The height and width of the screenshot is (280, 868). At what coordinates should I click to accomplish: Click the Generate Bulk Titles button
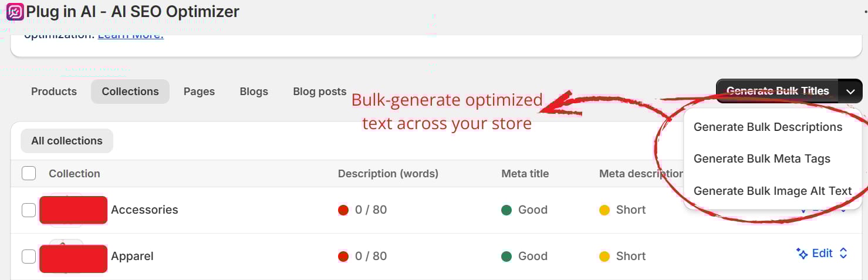point(778,91)
